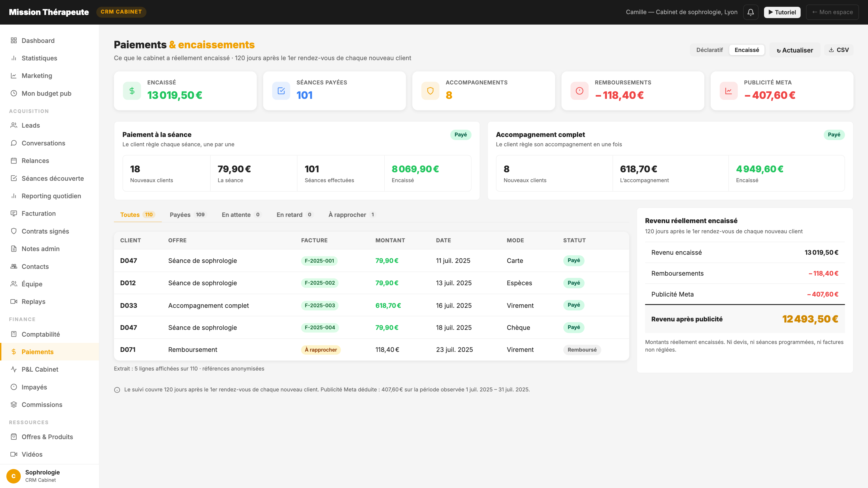The image size is (868, 488).
Task: Switch view to Déclaratif
Action: click(709, 50)
